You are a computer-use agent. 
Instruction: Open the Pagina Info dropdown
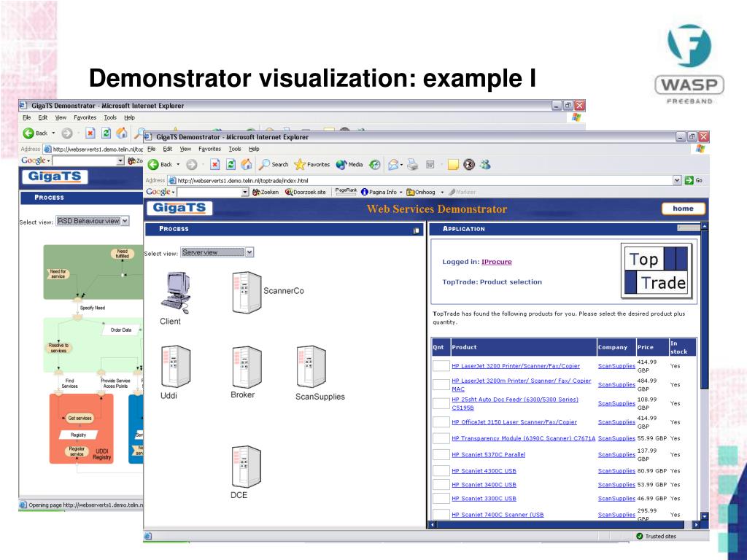400,192
